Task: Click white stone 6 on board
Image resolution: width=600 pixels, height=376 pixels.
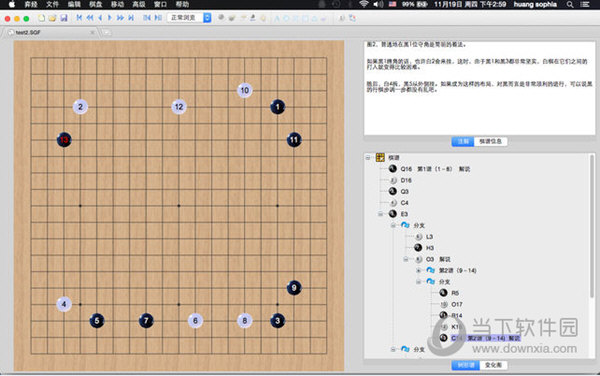Action: point(195,321)
